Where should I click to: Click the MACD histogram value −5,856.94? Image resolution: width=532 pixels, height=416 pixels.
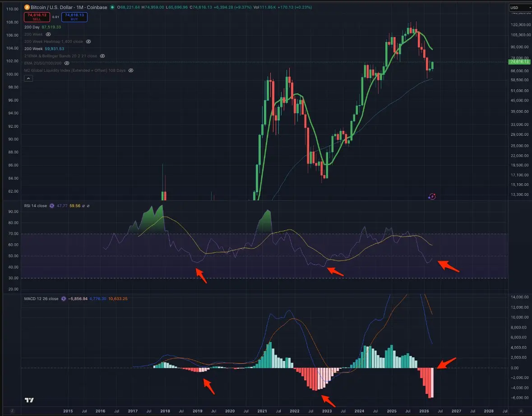point(78,299)
